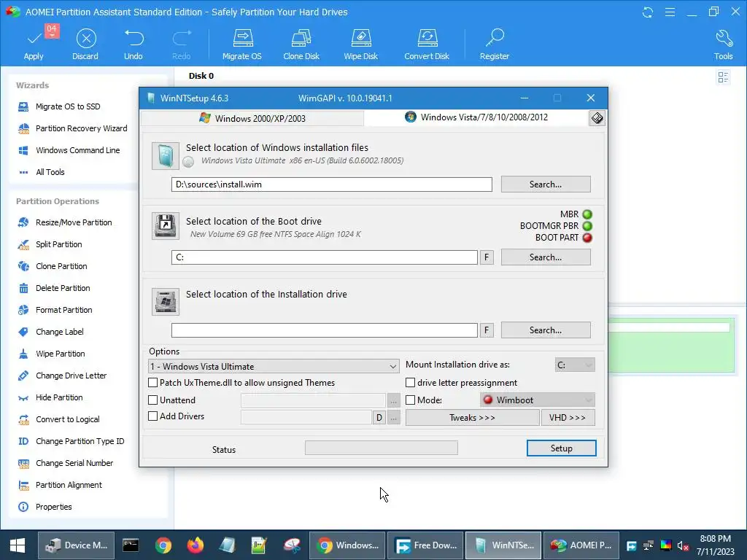
Task: Open Tools wrench menu in AOMEI
Action: (x=723, y=44)
